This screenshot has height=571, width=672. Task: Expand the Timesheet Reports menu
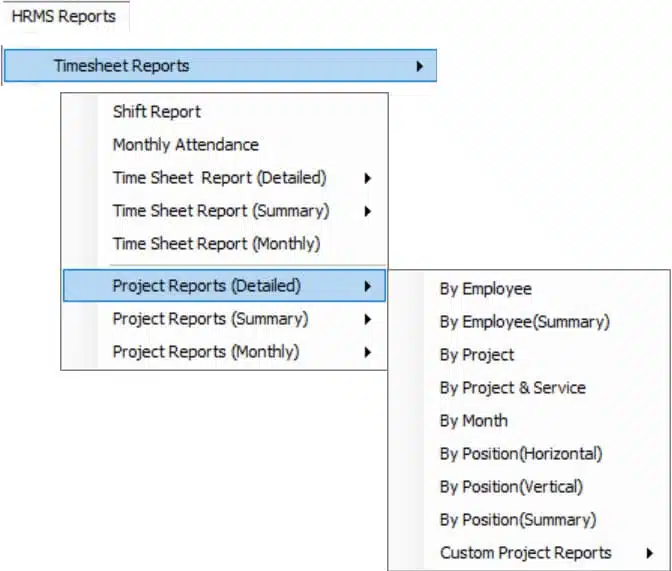(220, 66)
